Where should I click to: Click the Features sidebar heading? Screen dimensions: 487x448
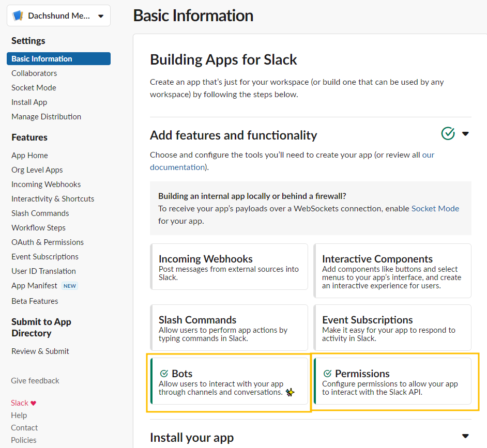click(29, 137)
